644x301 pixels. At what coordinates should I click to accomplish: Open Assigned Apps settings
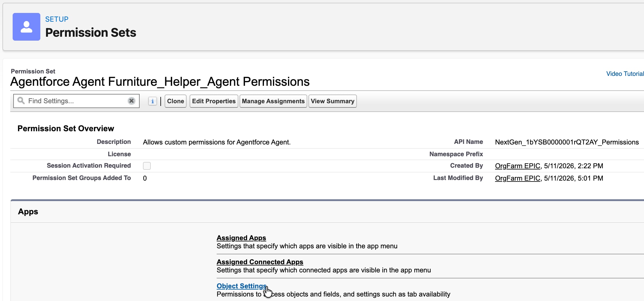click(241, 238)
